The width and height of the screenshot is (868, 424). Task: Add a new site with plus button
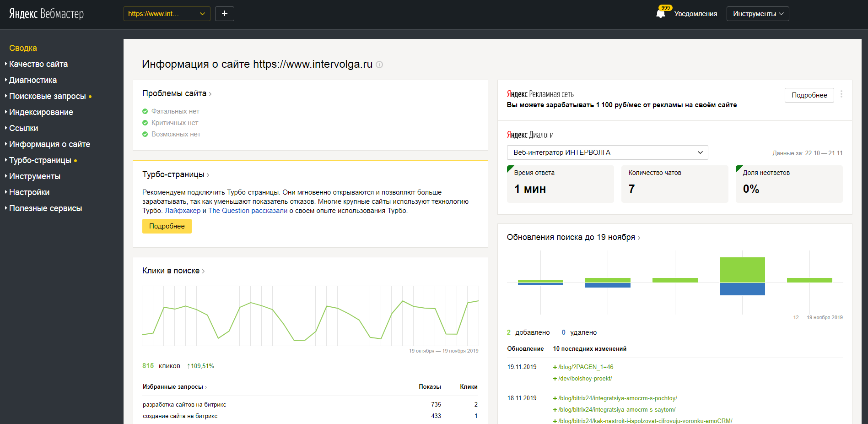click(x=225, y=14)
